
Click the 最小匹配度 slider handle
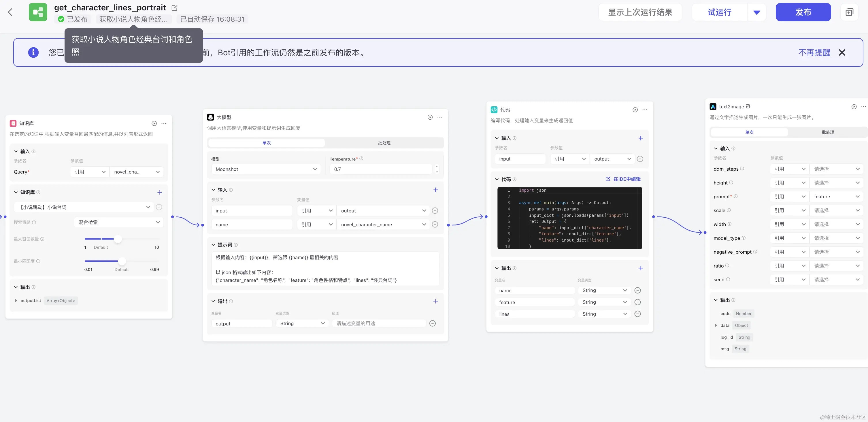coord(122,261)
